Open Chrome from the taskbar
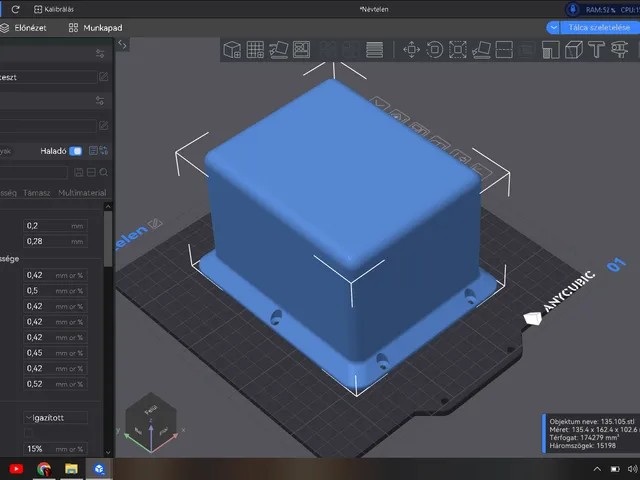640x480 pixels. (x=44, y=469)
